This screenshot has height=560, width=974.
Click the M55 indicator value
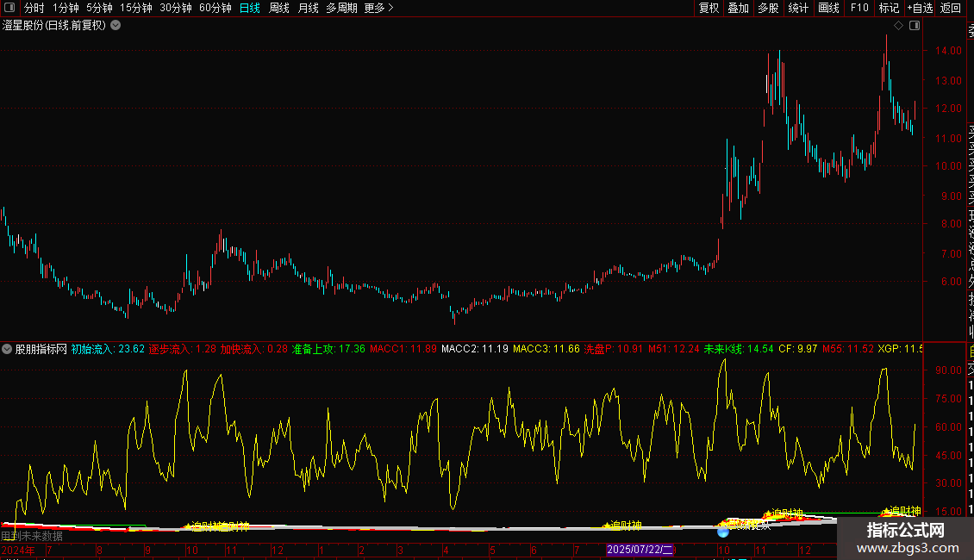tap(848, 349)
